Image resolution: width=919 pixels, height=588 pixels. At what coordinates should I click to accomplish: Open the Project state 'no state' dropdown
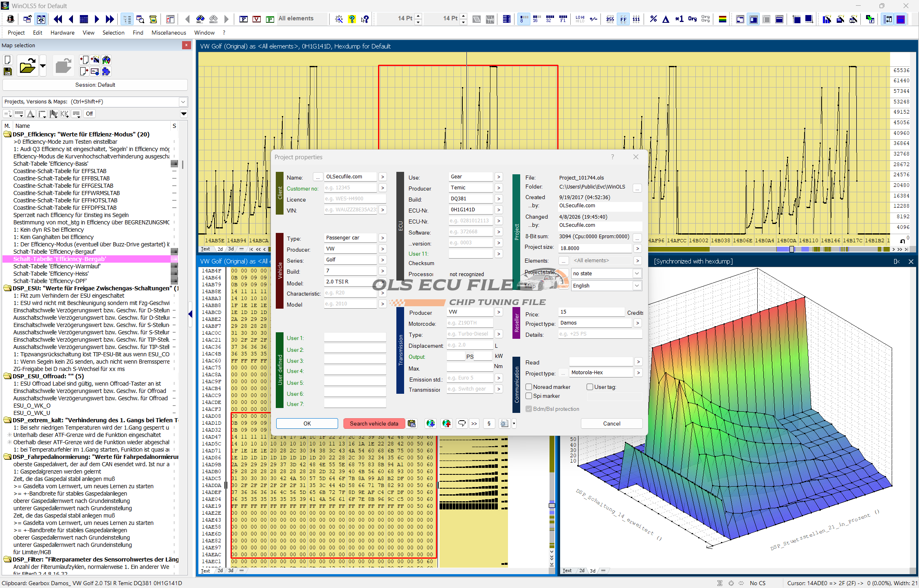(636, 273)
